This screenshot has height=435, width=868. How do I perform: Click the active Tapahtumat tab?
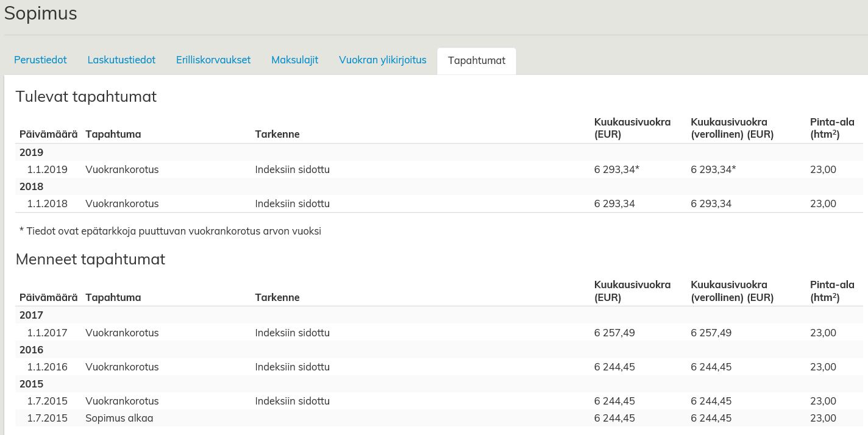476,61
